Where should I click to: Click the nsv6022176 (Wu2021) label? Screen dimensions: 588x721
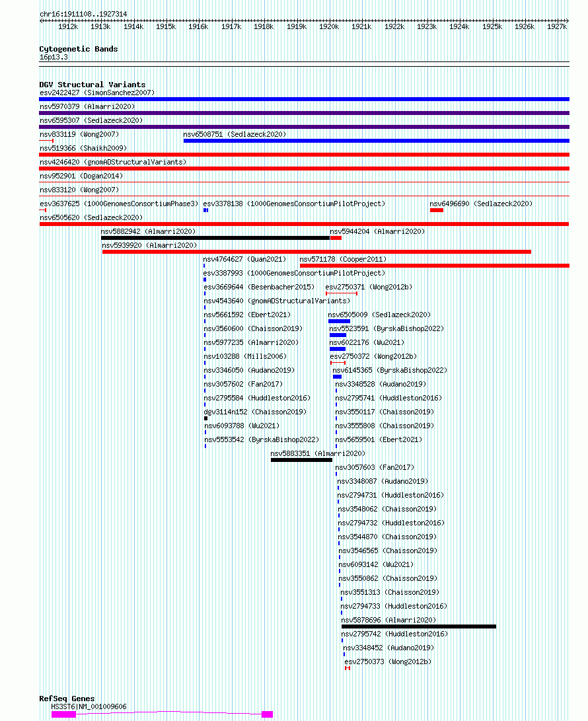[367, 342]
